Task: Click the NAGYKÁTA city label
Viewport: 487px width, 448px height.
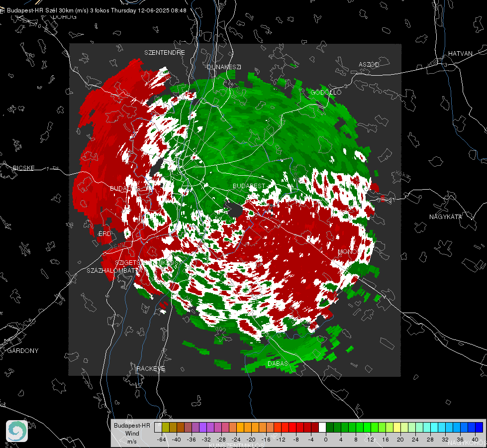Action: pyautogui.click(x=446, y=217)
